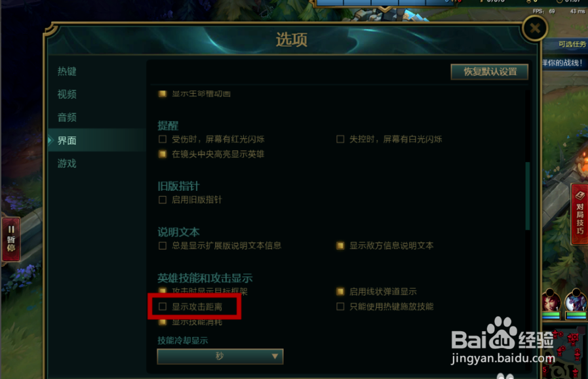Image resolution: width=588 pixels, height=379 pixels.
Task: Toggle 受伤时，屏幕有红光闪烁 checkbox
Action: point(163,139)
